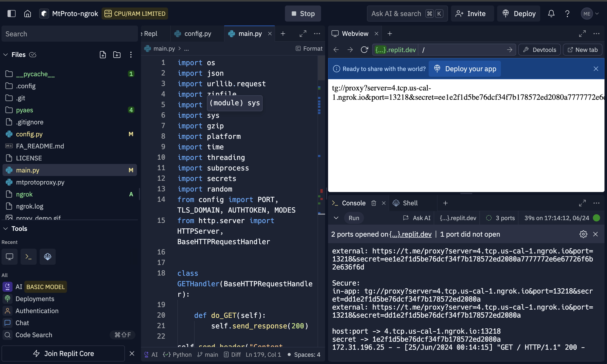
Task: Collapse the Tools section
Action: 6,229
